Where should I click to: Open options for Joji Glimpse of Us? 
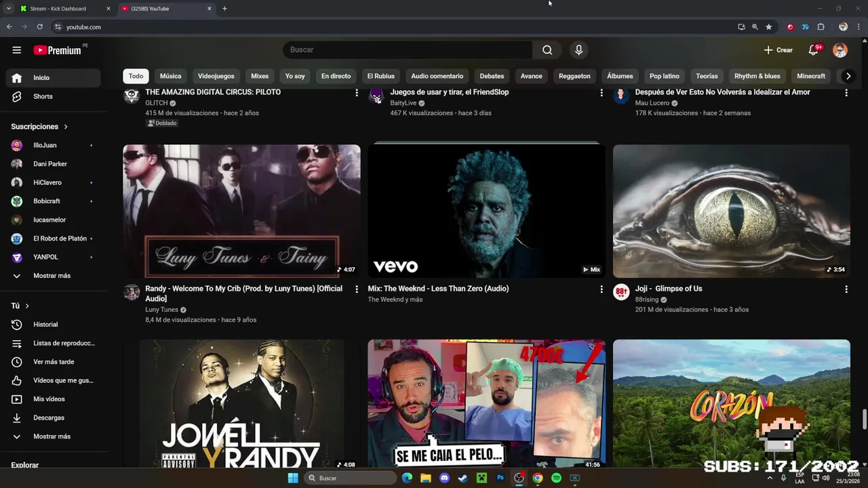click(846, 289)
